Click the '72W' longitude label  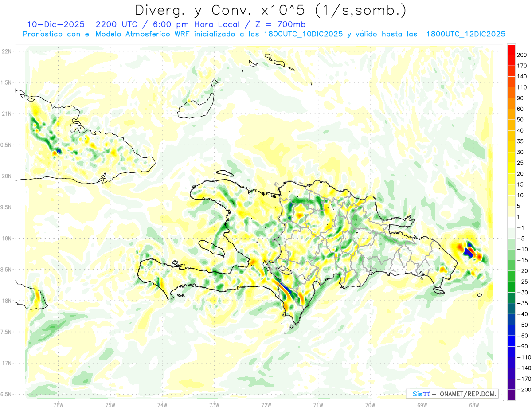pos(266,404)
